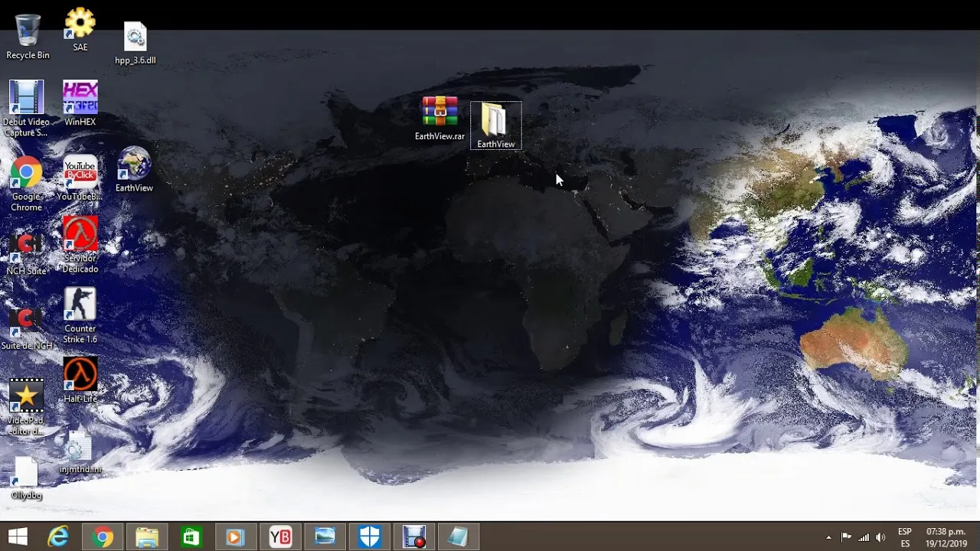Select the NCH Suite shortcut
The image size is (980, 551).
click(x=27, y=253)
